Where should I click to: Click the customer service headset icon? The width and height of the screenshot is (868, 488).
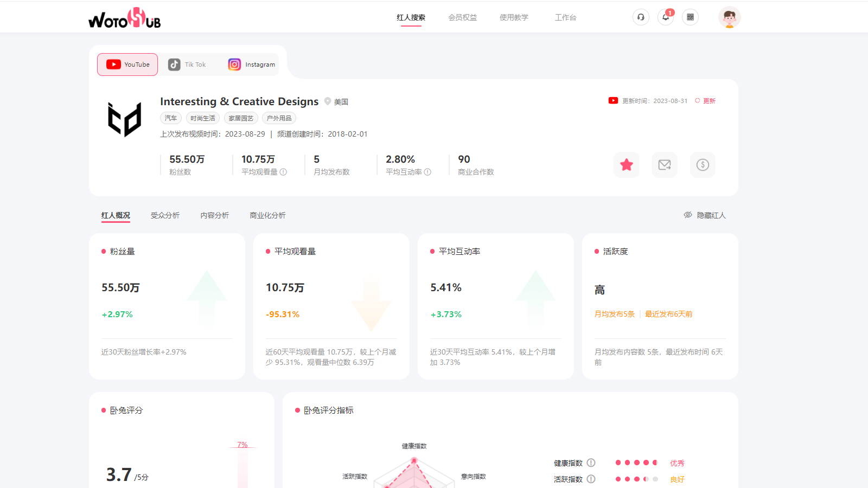tap(641, 17)
